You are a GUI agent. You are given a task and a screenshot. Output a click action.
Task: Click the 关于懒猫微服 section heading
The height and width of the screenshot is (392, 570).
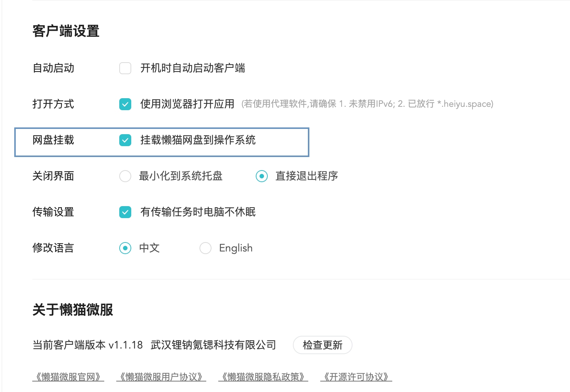pyautogui.click(x=73, y=310)
